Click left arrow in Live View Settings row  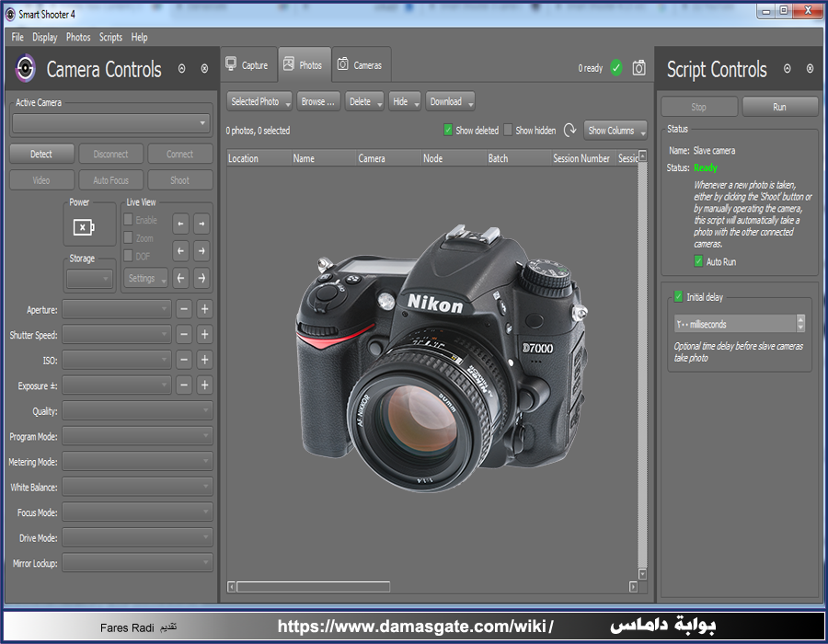click(x=180, y=278)
